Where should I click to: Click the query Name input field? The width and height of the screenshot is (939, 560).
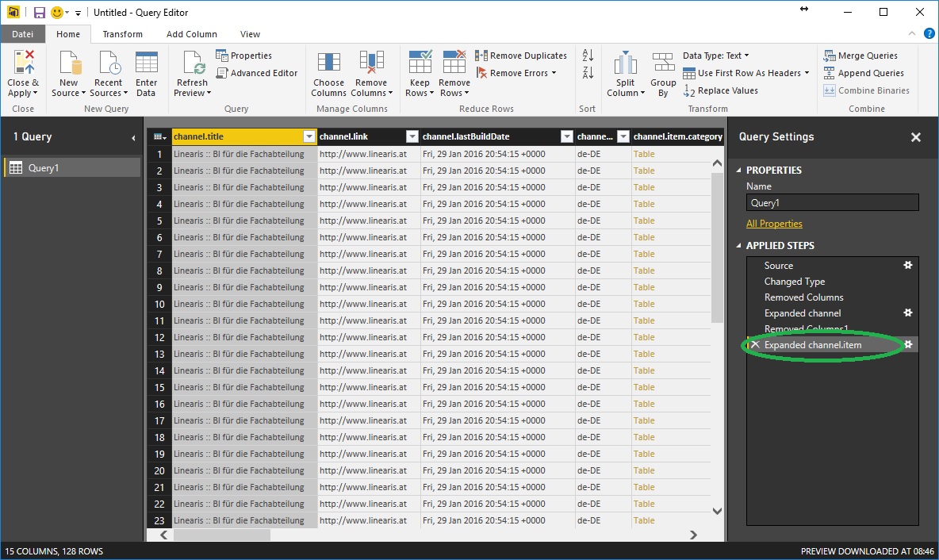coord(832,203)
